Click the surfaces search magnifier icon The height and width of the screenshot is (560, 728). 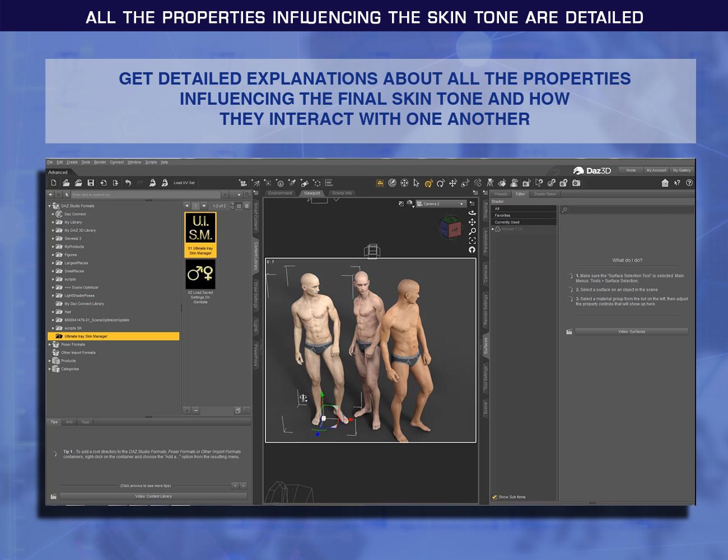[x=564, y=210]
